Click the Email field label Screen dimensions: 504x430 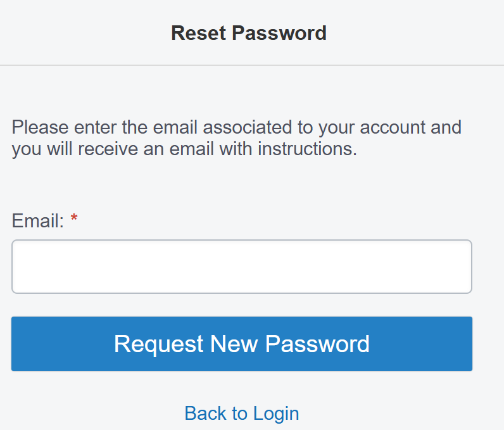tap(38, 221)
